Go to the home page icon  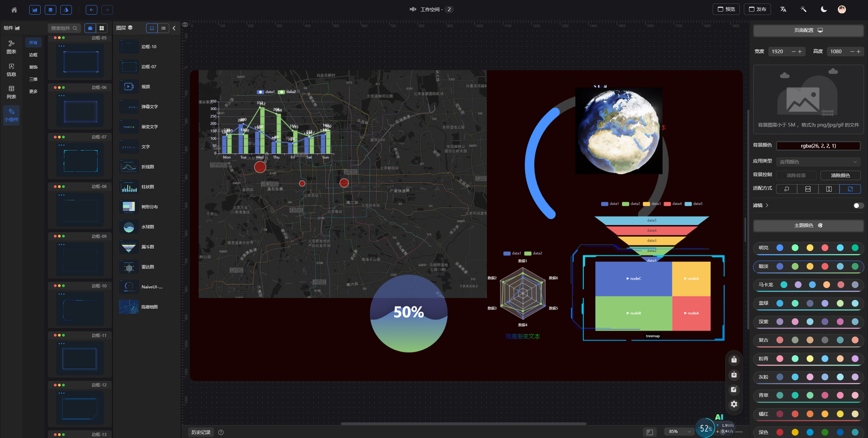click(14, 9)
